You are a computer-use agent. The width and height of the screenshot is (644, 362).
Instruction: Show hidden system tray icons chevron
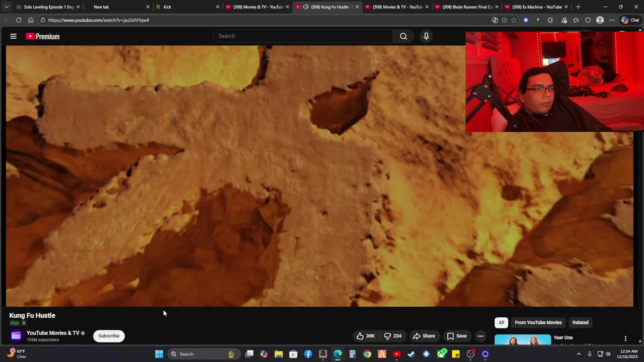click(x=579, y=354)
